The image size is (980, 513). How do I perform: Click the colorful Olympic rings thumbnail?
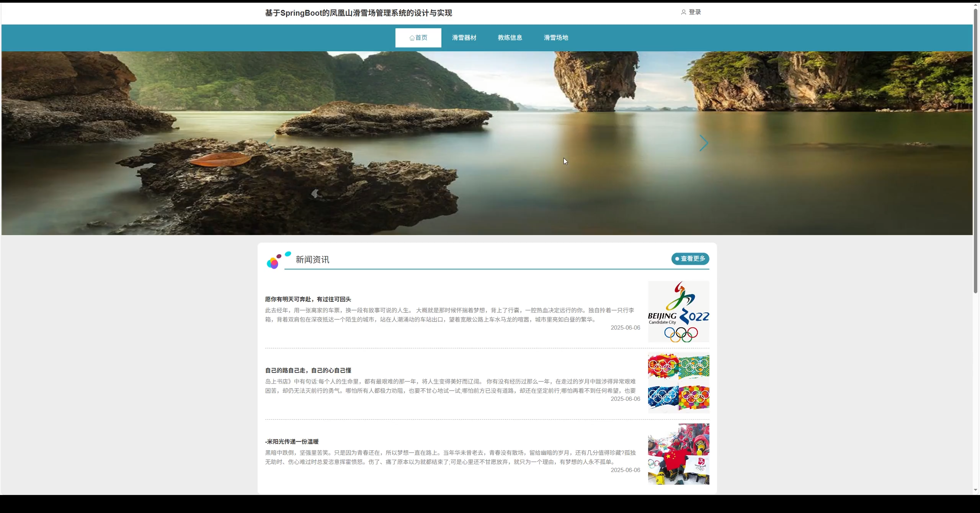click(x=679, y=383)
